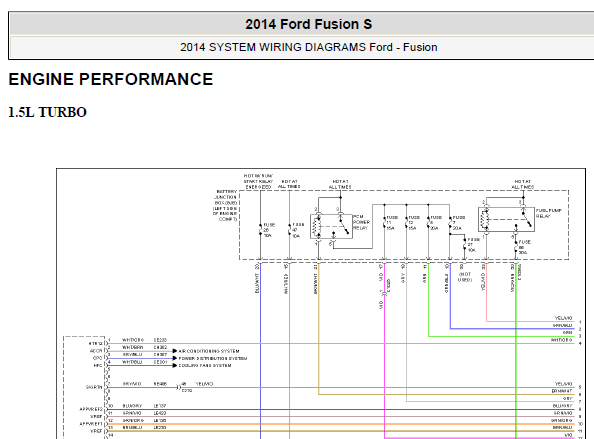Screen dimensions: 594x439
Task: Open the "POWER DISTRIBUTION SYSTEM" reference
Action: 213,358
